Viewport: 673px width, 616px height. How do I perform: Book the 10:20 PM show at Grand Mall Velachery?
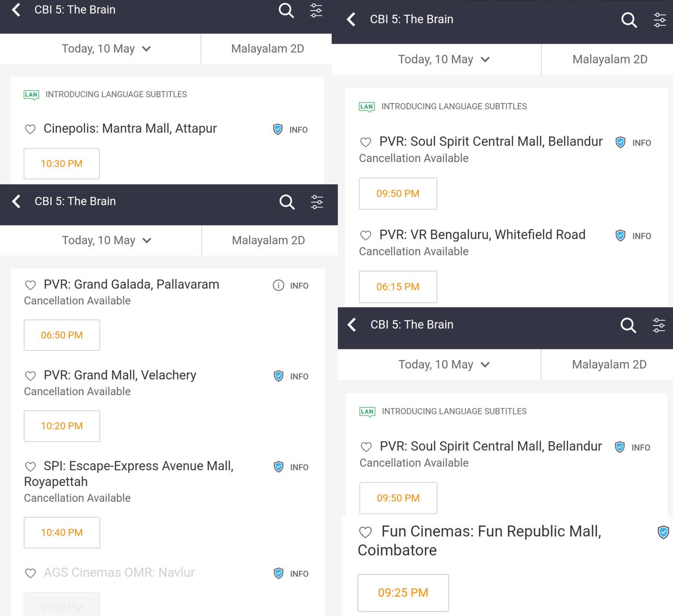[62, 426]
